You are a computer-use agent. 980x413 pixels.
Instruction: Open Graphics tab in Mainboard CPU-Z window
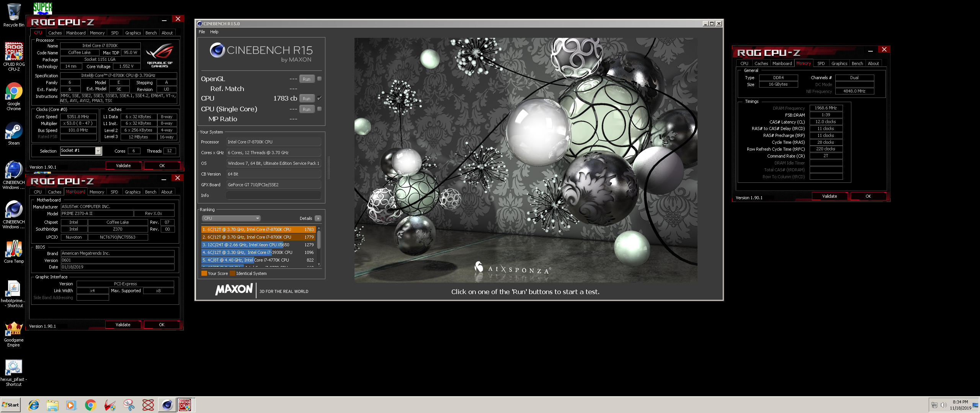132,192
